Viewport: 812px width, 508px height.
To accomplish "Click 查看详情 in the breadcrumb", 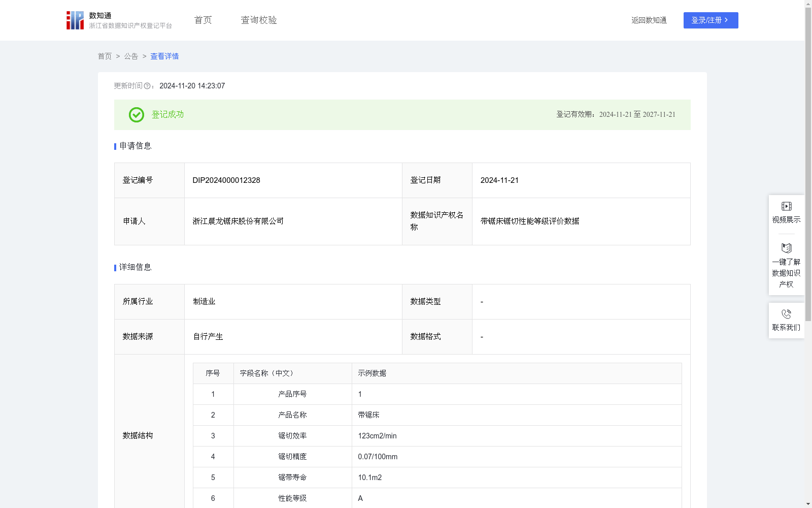I will click(164, 56).
